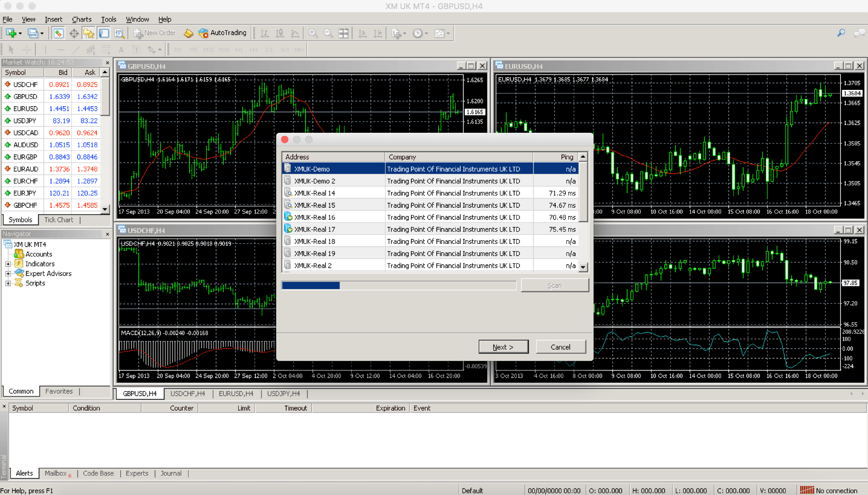Image resolution: width=868 pixels, height=495 pixels.
Task: Expand the Expert Advisors node in Navigator
Action: (x=8, y=273)
